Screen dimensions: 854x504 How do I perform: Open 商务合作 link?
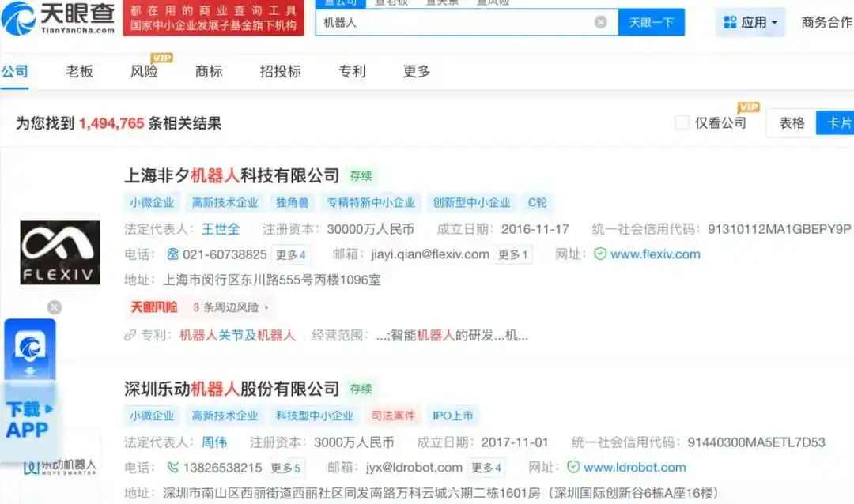pyautogui.click(x=827, y=22)
